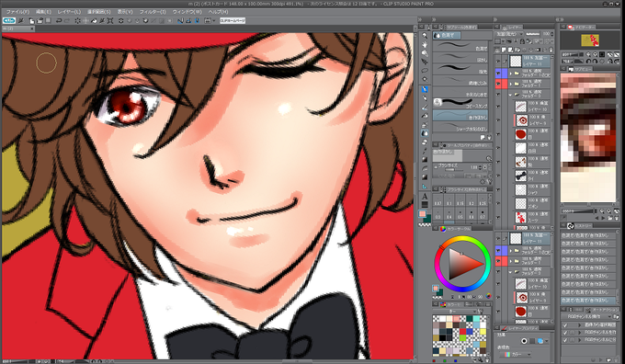The image size is (625, 364).
Task: Click the Fill bucket toolbar icon
Action: 95,20
